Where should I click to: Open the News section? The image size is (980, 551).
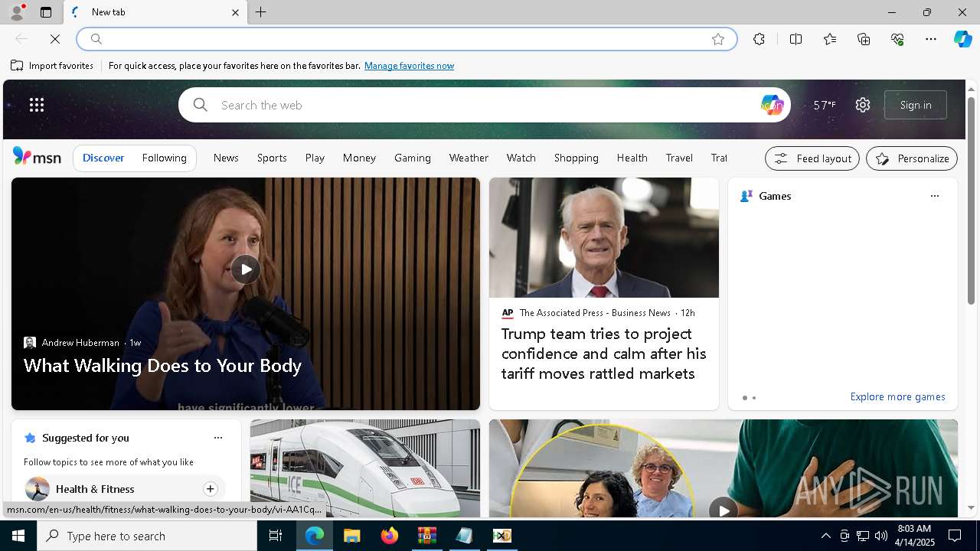pyautogui.click(x=226, y=158)
